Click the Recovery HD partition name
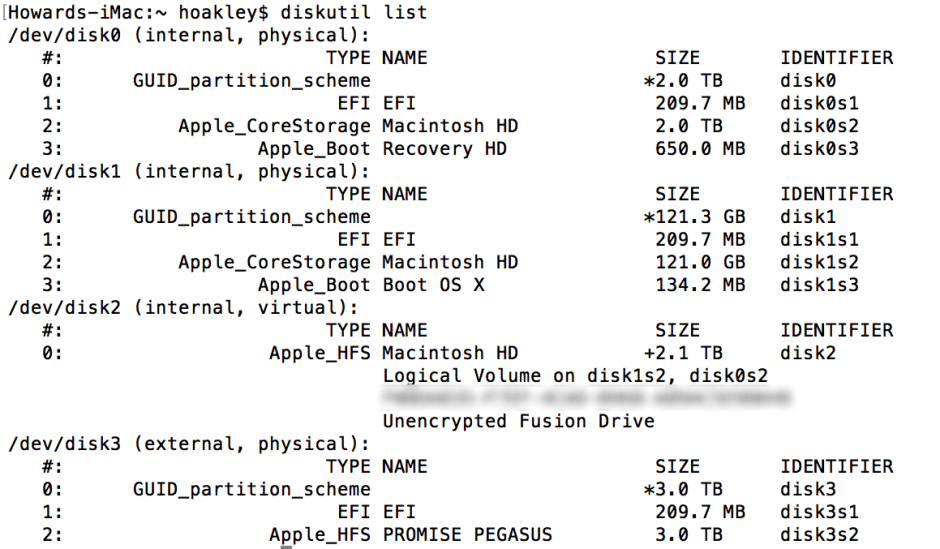This screenshot has height=549, width=940. [x=444, y=149]
